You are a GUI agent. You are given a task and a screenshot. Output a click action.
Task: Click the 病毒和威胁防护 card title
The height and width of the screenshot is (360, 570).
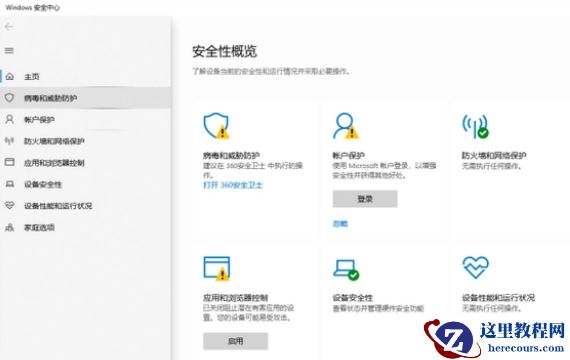231,156
